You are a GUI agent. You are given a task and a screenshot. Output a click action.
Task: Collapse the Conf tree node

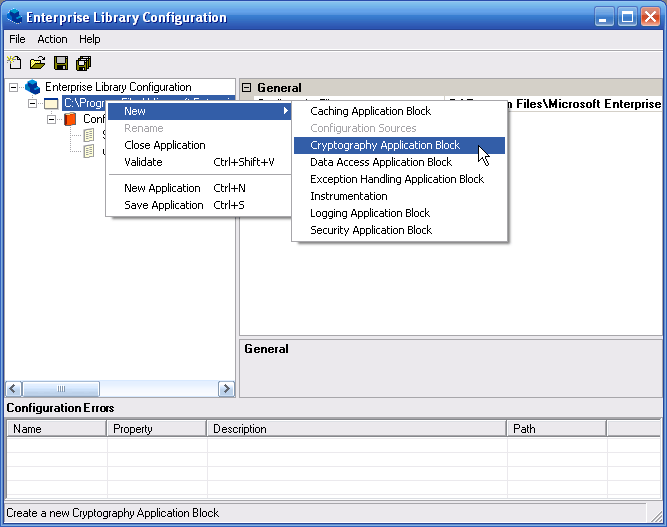51,120
